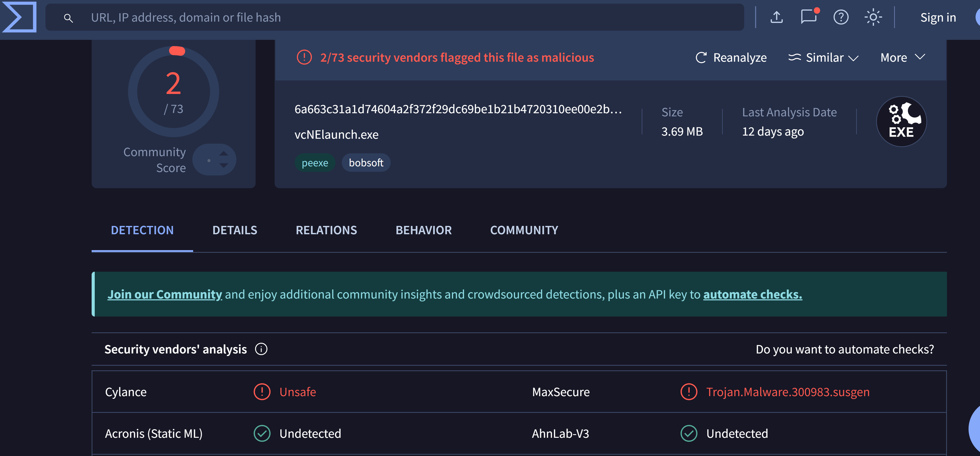The image size is (980, 456).
Task: Select the MaxSecure vendor name
Action: click(x=561, y=392)
